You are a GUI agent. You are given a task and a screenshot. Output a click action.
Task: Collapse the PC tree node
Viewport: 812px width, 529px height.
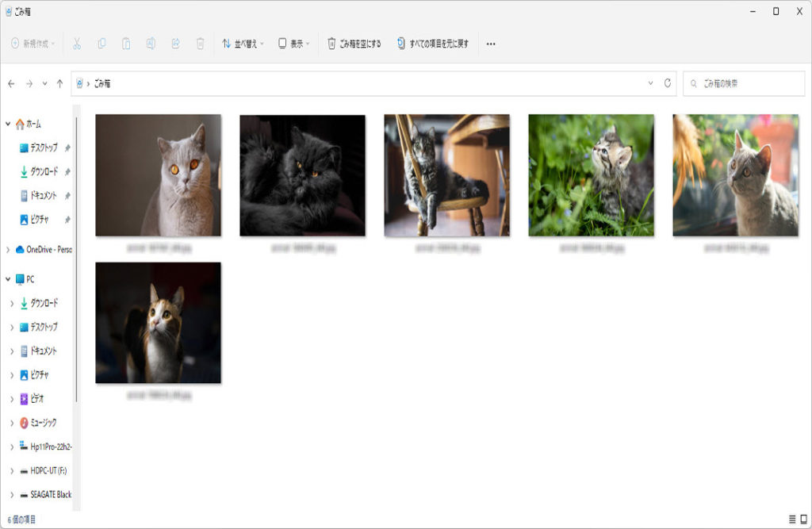8,279
